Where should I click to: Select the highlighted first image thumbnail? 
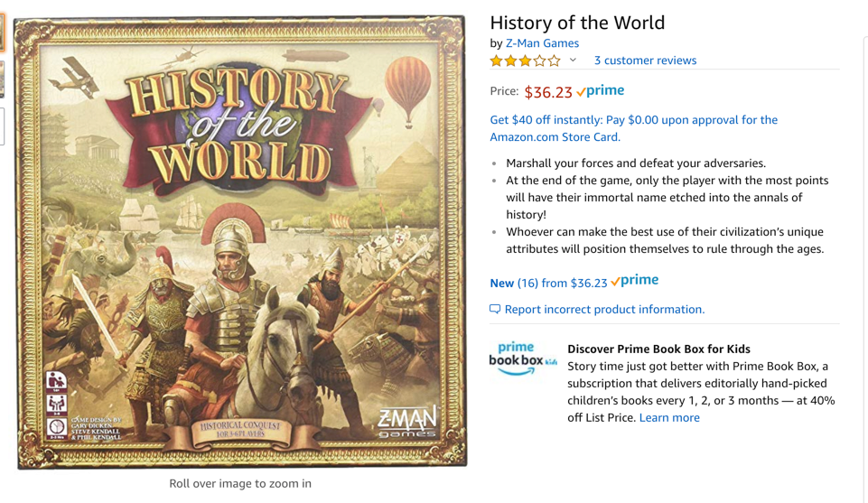pos(2,32)
